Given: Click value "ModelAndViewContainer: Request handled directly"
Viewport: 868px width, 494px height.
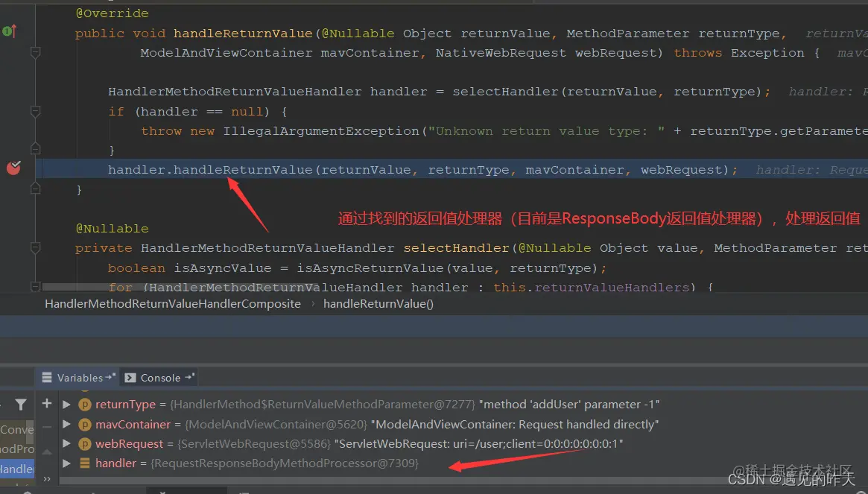Looking at the screenshot, I should click(x=514, y=424).
